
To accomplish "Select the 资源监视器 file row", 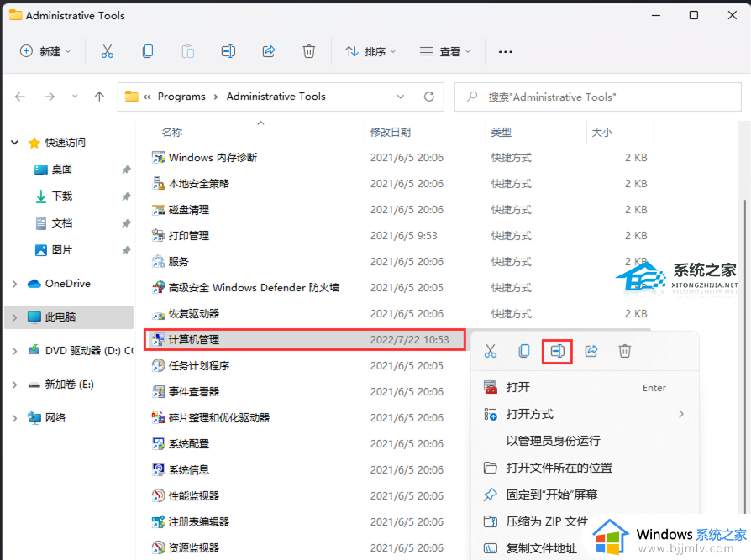I will click(x=307, y=547).
